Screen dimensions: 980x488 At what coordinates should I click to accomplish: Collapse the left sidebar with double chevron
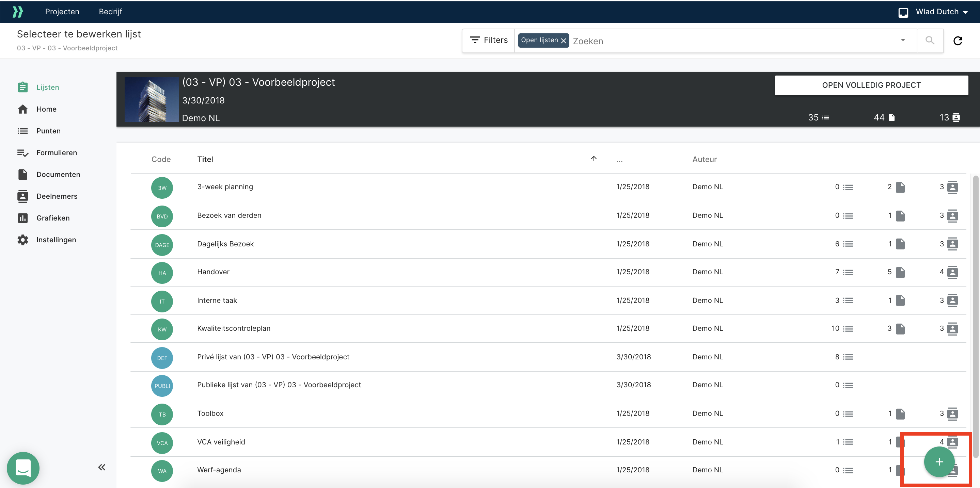[101, 467]
